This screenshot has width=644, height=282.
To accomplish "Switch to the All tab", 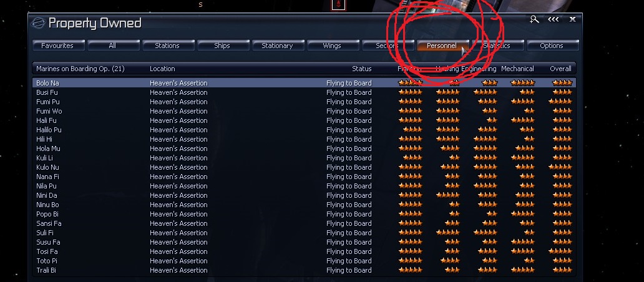I will (112, 46).
